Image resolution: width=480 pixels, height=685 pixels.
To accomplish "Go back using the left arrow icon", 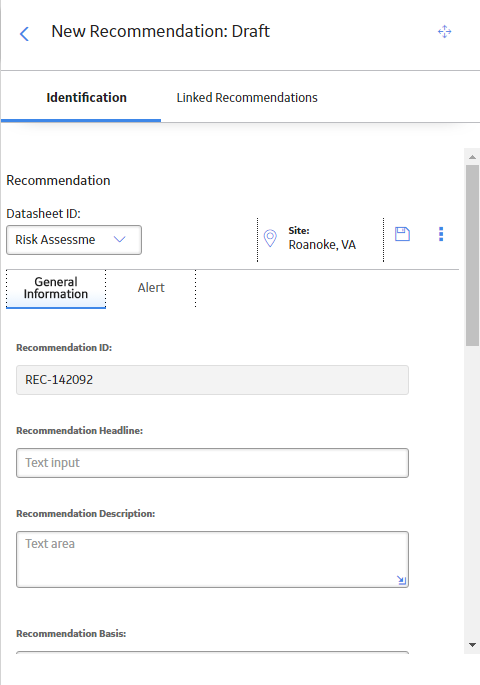I will click(x=24, y=33).
